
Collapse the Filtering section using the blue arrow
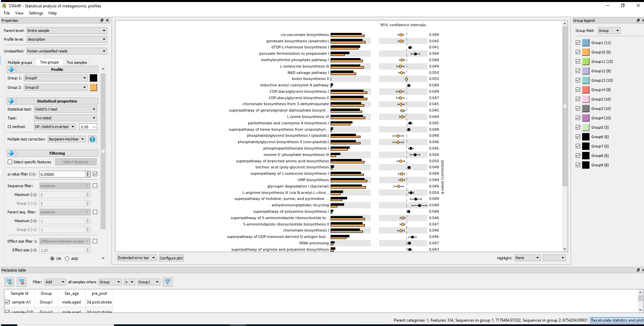[11, 153]
